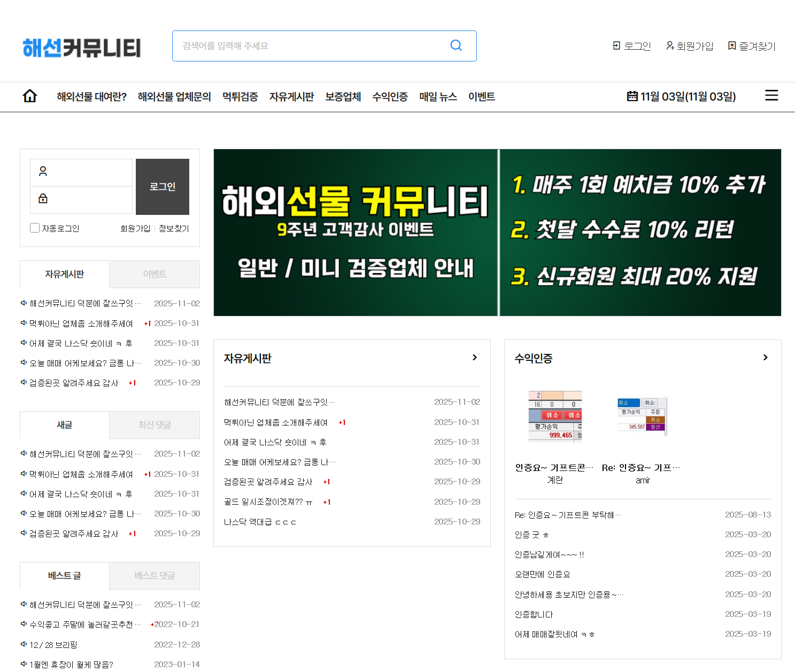Screen dimensions: 795x672
Task: Open the hamburger menu icon
Action: click(771, 96)
